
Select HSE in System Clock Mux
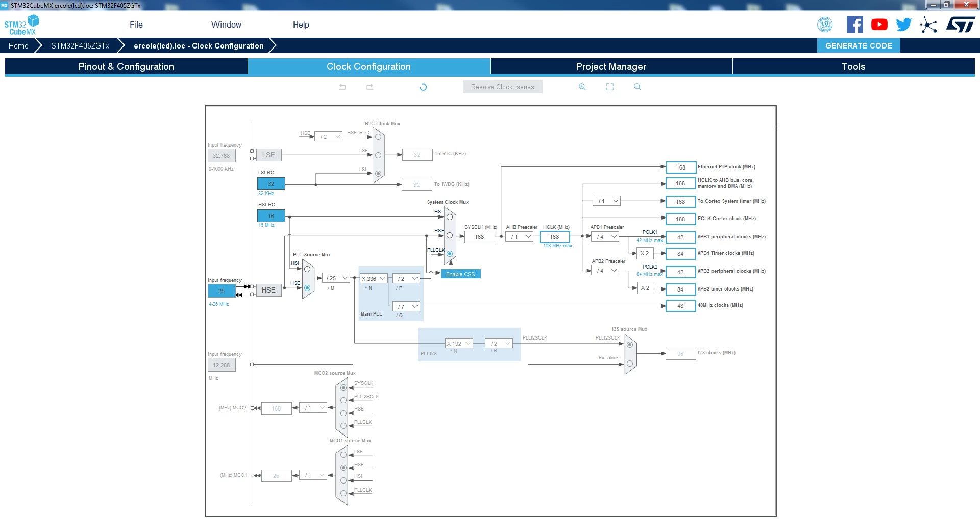coord(450,235)
